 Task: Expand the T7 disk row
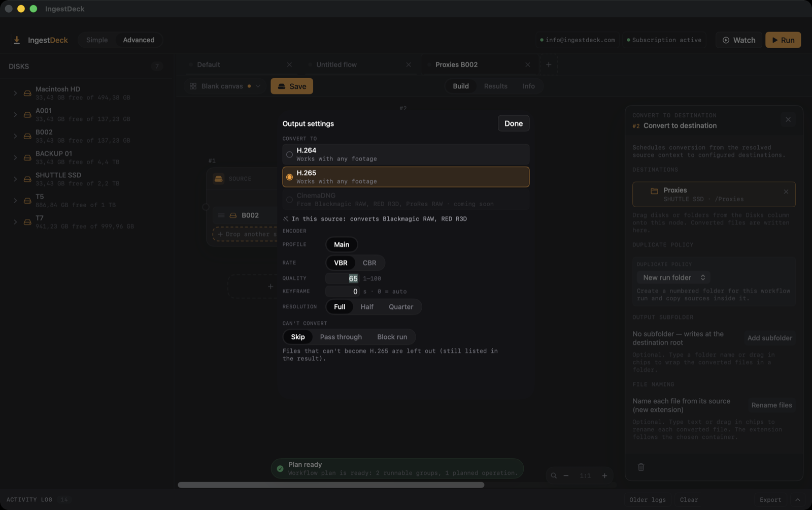click(15, 222)
